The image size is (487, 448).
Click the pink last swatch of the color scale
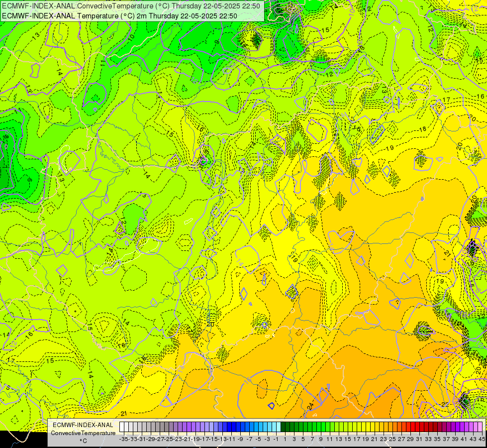click(480, 427)
